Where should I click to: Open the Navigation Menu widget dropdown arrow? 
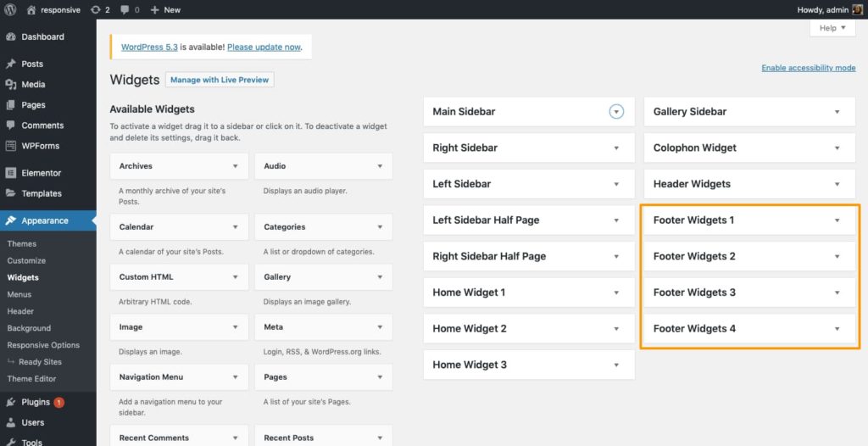[x=236, y=377]
